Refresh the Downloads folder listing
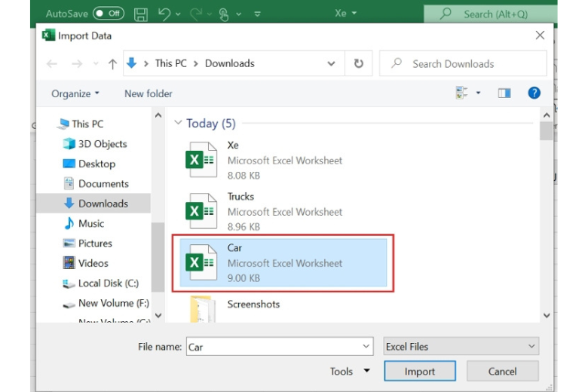Viewport: 588px width, 392px height. pyautogui.click(x=359, y=64)
